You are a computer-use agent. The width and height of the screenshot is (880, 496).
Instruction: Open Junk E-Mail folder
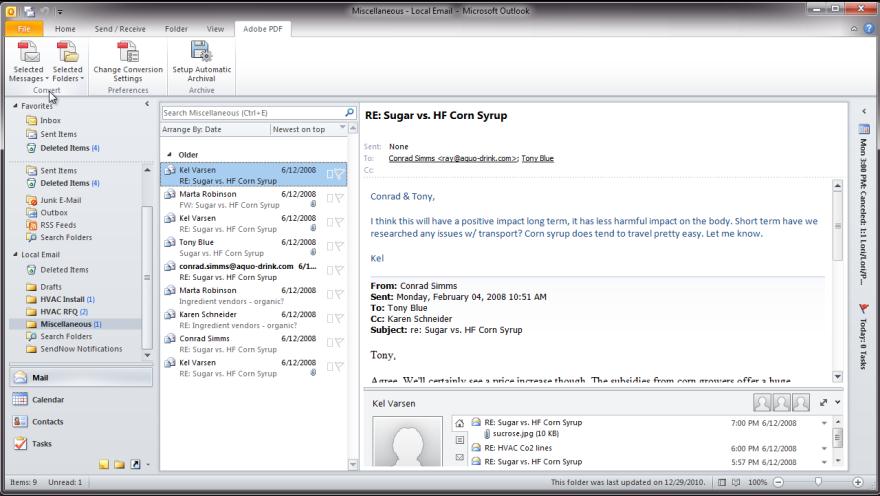[x=60, y=200]
